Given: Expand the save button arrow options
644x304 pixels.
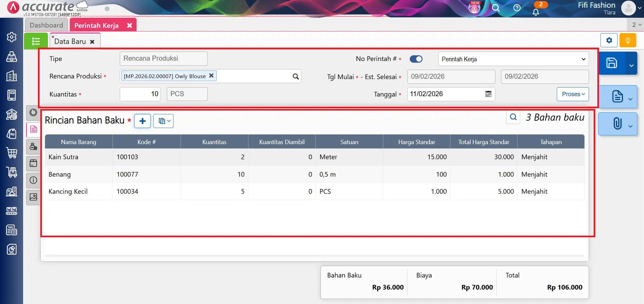Looking at the screenshot, I should tap(631, 65).
